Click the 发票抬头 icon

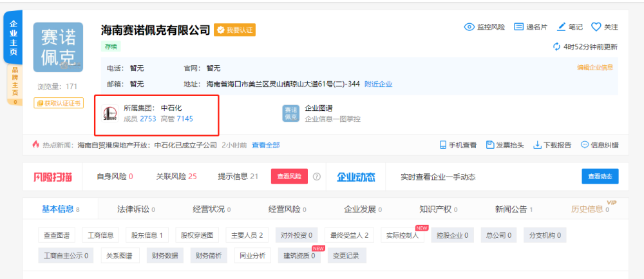tap(489, 145)
